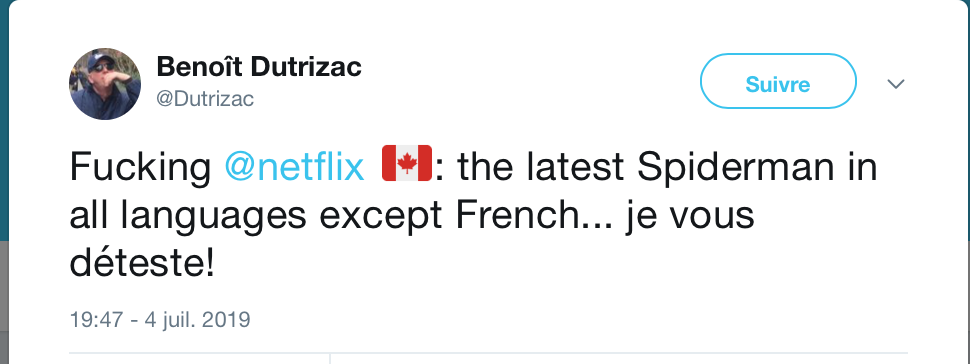This screenshot has height=364, width=970.
Task: Open the @netflix mention link
Action: coord(294,167)
